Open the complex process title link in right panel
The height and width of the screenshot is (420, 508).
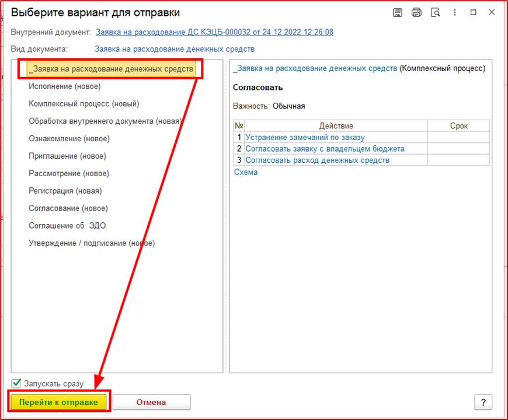click(315, 68)
